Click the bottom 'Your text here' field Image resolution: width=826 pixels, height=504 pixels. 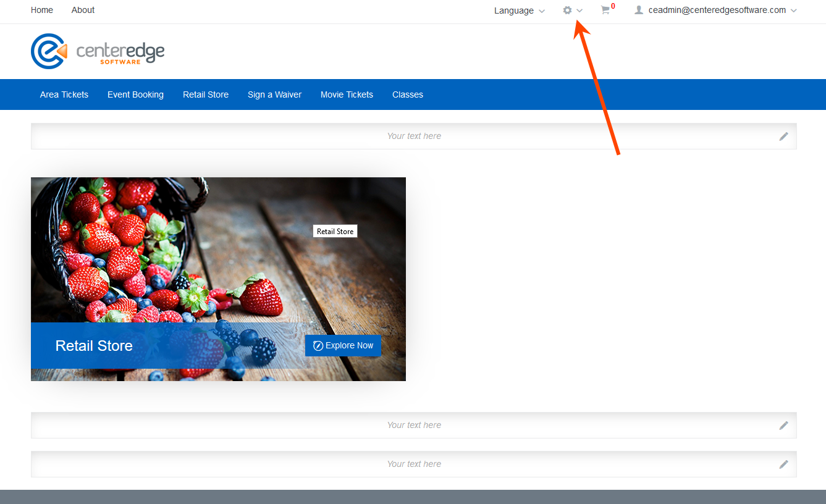[x=414, y=464]
